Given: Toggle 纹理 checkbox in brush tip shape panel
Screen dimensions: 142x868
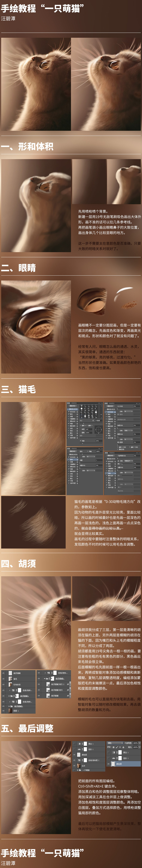Looking at the screenshot, I should [x=68, y=416].
